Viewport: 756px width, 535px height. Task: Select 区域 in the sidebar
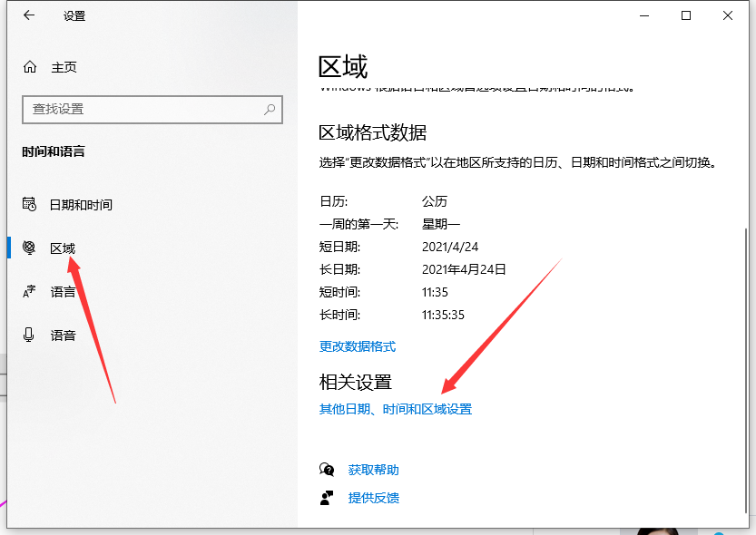coord(63,248)
